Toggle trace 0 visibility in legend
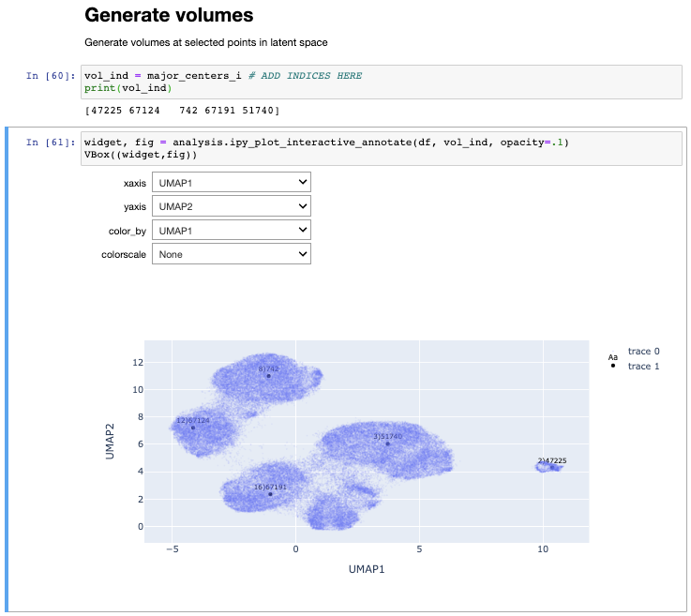The width and height of the screenshot is (691, 616). click(643, 352)
